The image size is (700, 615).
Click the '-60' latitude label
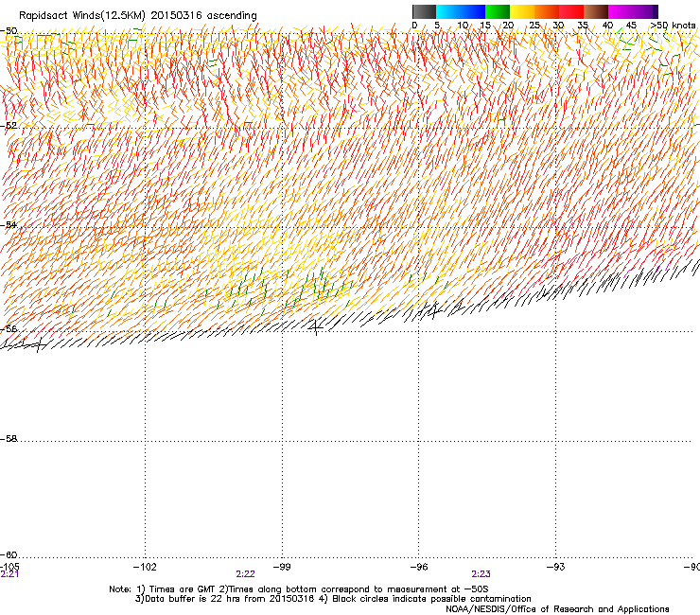click(9, 554)
